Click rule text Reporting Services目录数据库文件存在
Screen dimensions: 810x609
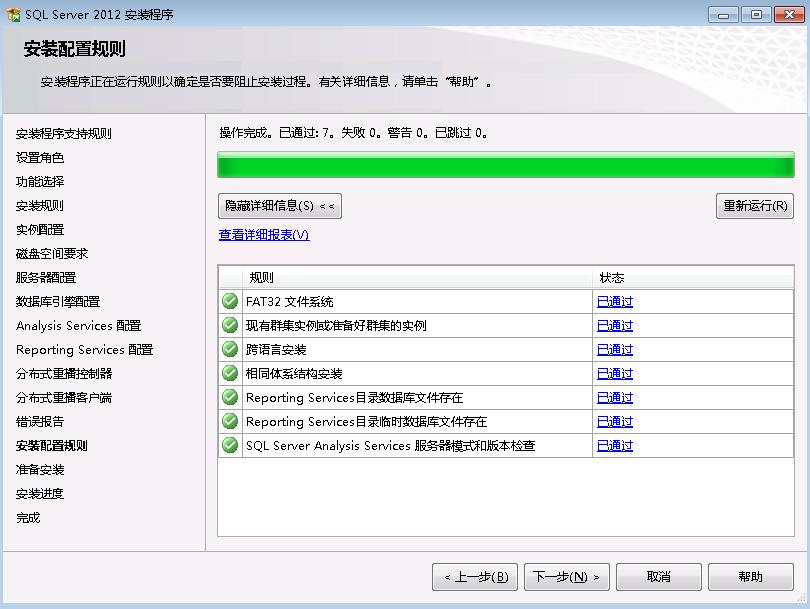[x=354, y=398]
